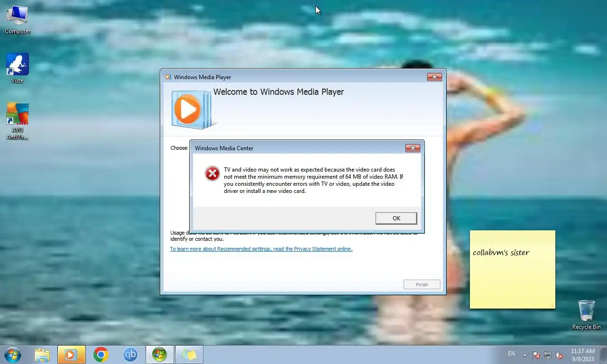Click the "Welcome to Windows Media Player" heading
This screenshot has width=607, height=364.
click(278, 92)
